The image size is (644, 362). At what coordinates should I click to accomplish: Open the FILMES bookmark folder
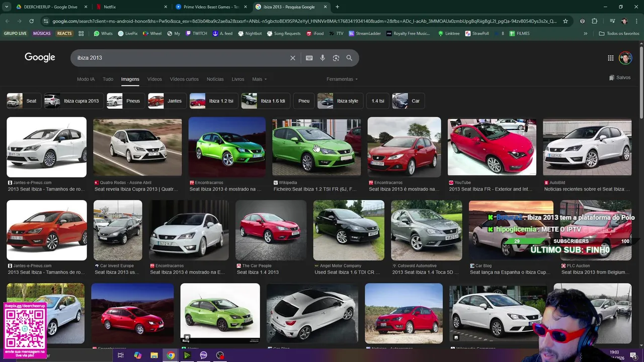pos(519,33)
